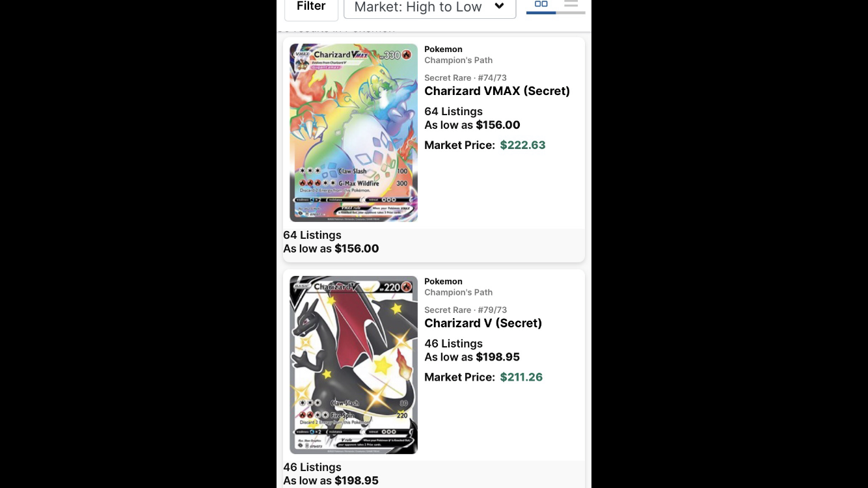Switch to list view icon

[571, 5]
